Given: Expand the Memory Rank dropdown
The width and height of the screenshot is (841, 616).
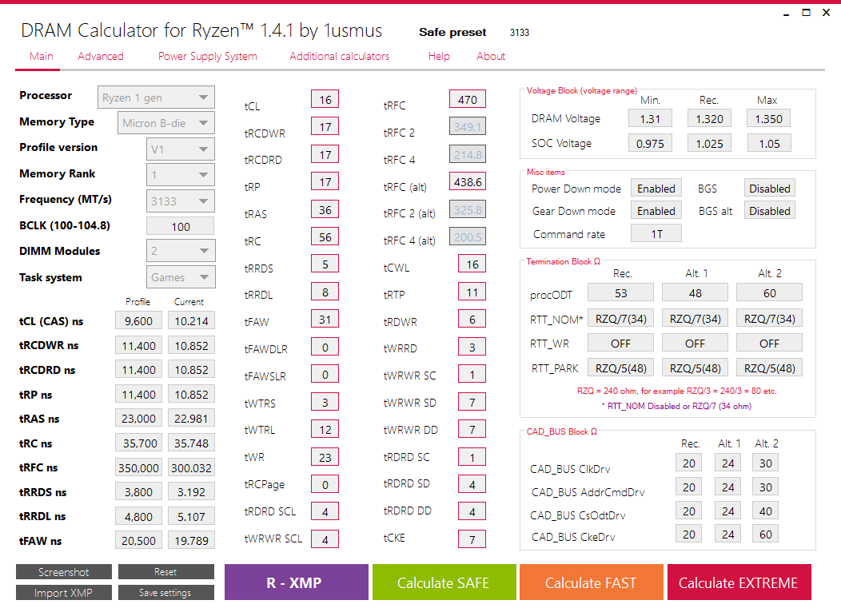Looking at the screenshot, I should click(180, 175).
